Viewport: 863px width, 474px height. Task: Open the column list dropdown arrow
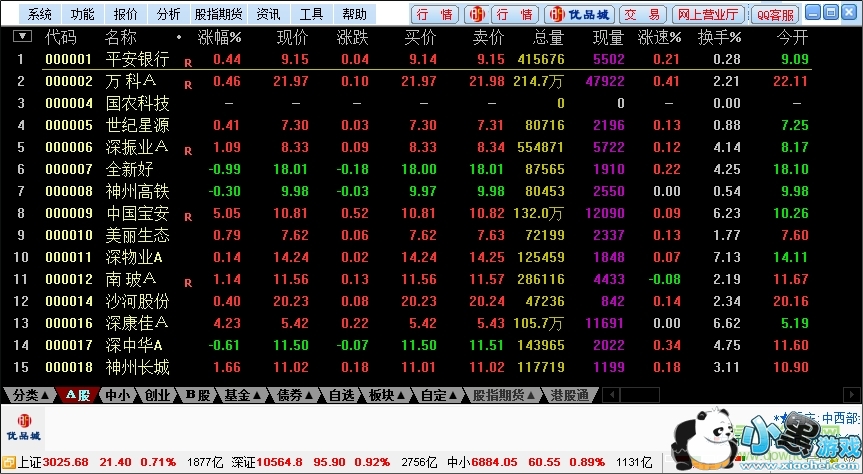point(22,37)
